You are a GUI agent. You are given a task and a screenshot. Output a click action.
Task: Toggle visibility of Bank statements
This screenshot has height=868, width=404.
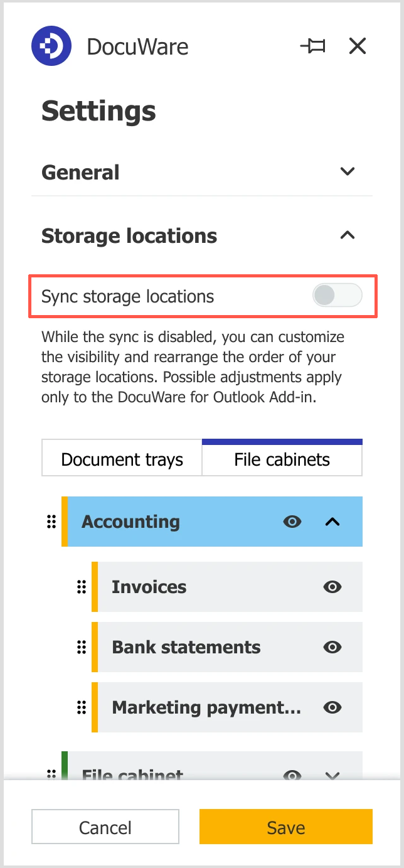[x=332, y=647]
